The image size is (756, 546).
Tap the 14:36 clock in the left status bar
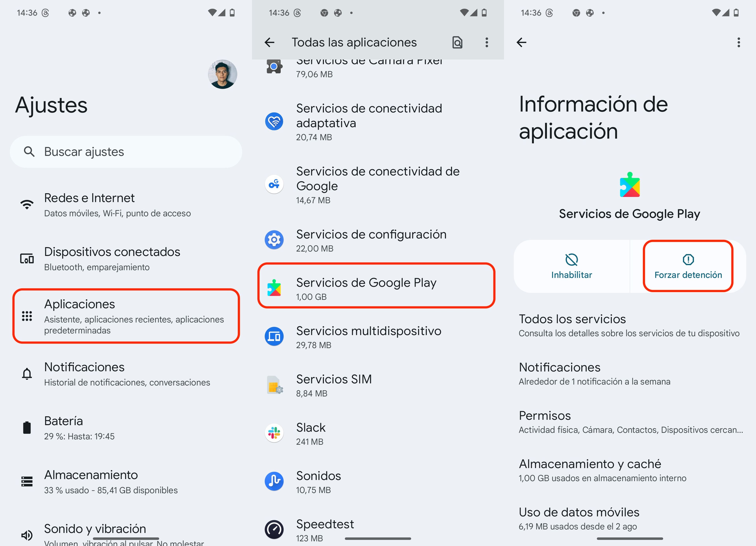[27, 13]
